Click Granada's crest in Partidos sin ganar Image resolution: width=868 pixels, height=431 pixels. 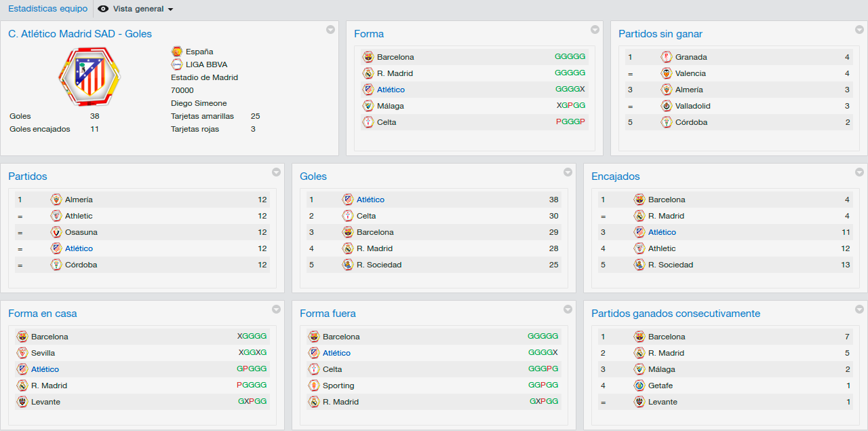667,57
